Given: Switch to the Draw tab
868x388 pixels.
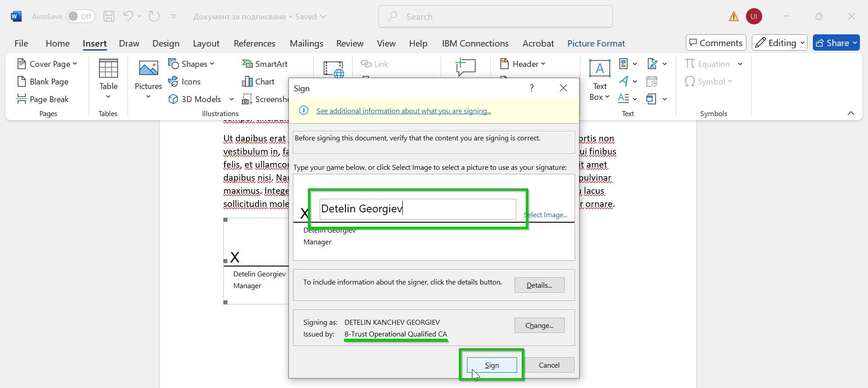Looking at the screenshot, I should [x=129, y=43].
